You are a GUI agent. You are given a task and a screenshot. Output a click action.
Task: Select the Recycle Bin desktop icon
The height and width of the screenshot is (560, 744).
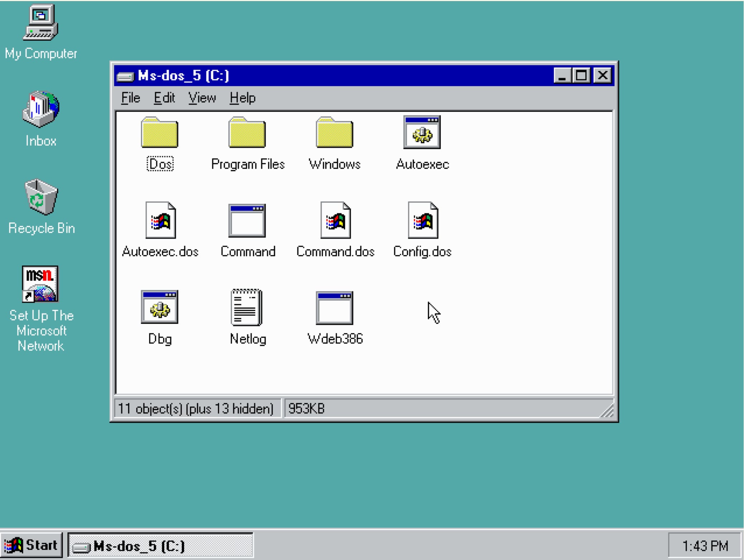pos(41,198)
